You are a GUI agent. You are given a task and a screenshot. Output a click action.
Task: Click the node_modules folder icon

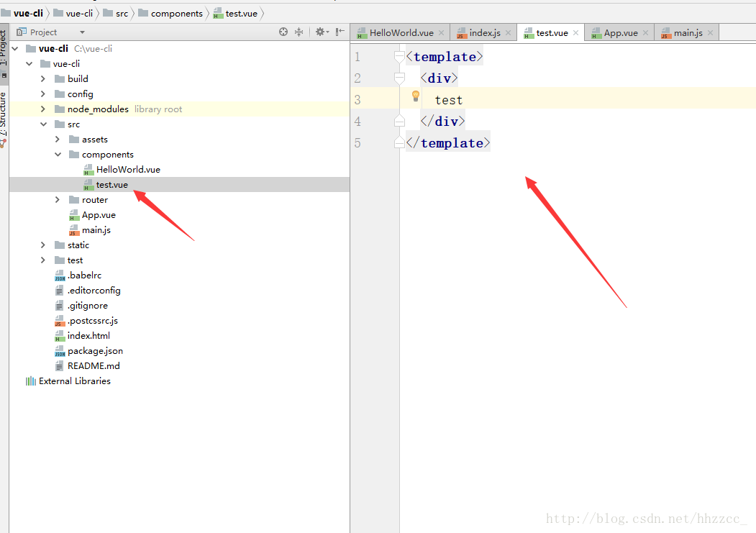60,109
